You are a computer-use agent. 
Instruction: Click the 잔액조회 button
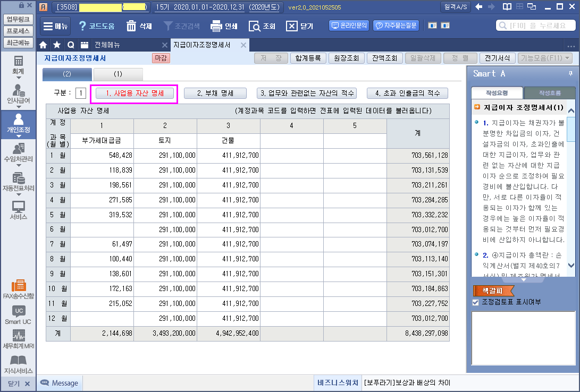(x=384, y=58)
